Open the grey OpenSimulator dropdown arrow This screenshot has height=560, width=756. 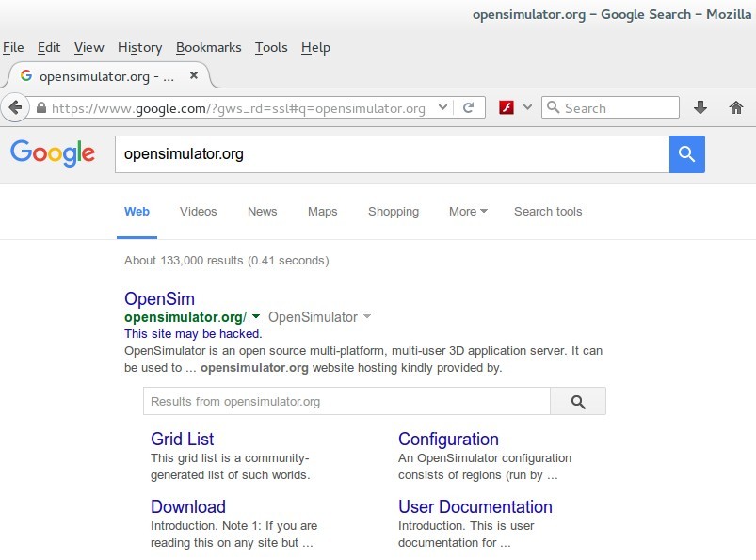(x=367, y=316)
